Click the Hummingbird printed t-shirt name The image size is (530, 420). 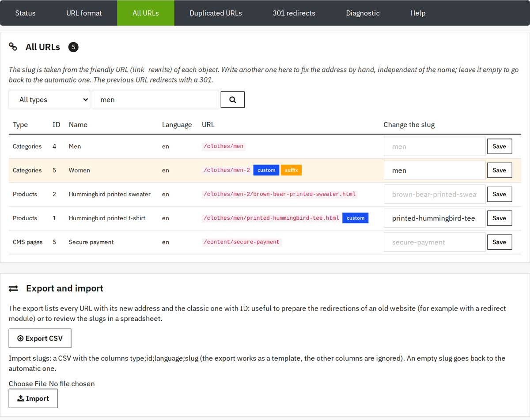pyautogui.click(x=107, y=218)
